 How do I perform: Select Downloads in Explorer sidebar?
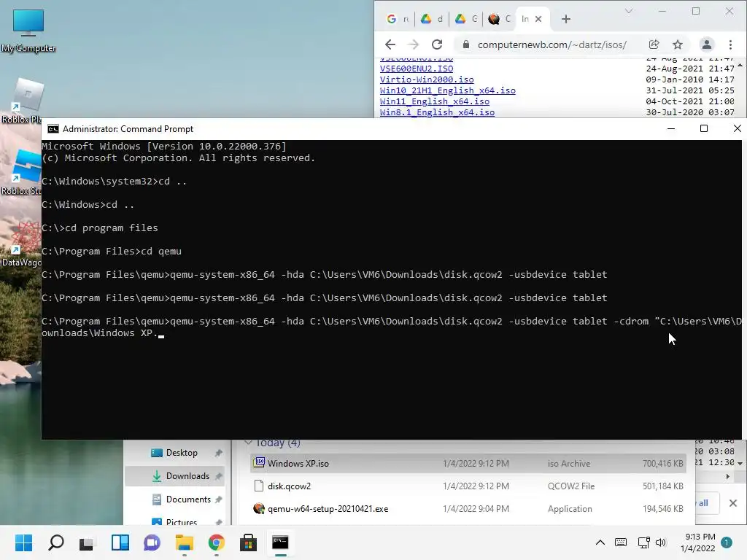[174, 476]
